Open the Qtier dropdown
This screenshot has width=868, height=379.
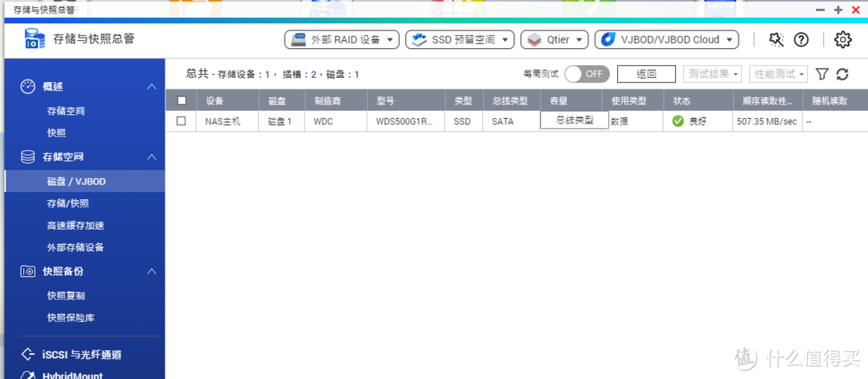coord(554,39)
